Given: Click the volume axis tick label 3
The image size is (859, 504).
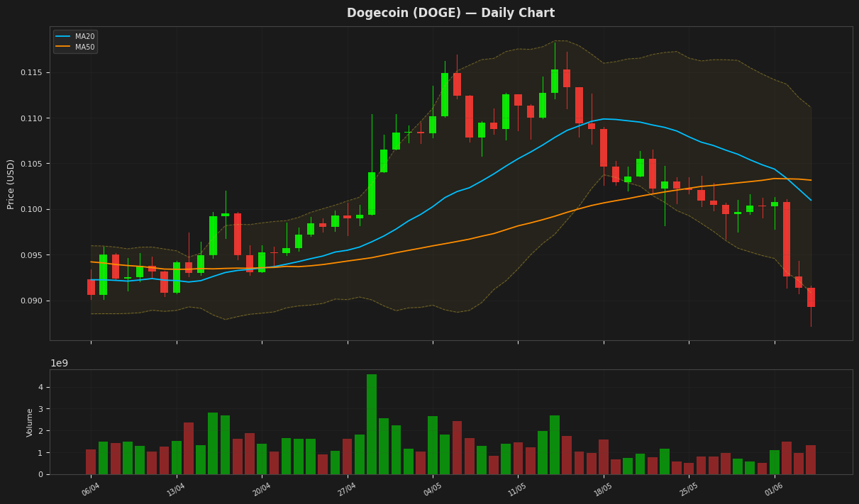Looking at the screenshot, I should tap(40, 410).
